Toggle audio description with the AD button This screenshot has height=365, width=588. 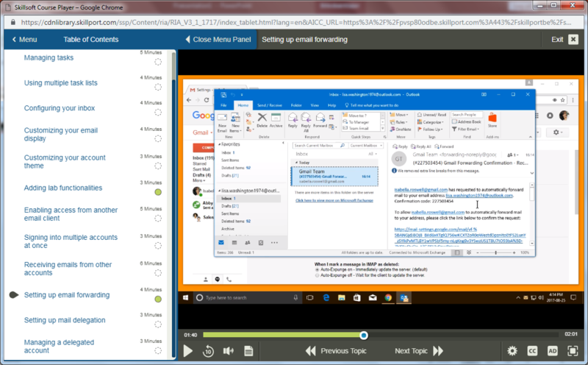click(552, 351)
